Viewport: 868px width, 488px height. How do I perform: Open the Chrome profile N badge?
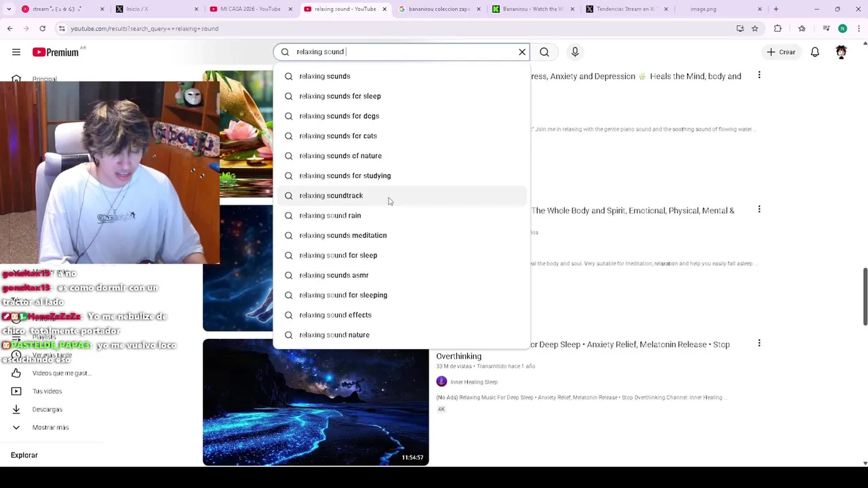point(842,28)
